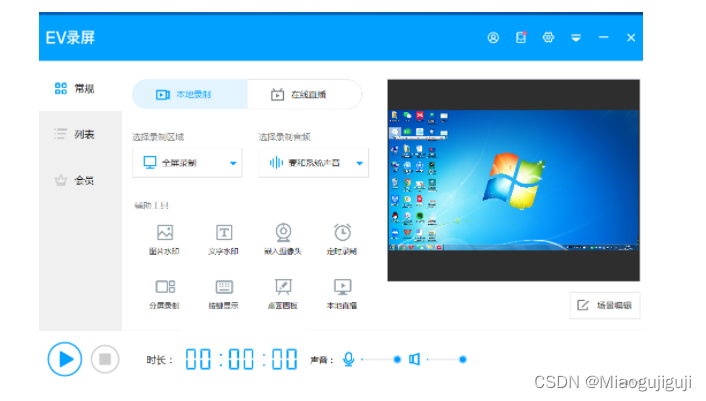Start recording with the play button
The width and height of the screenshot is (706, 401).
click(x=65, y=359)
